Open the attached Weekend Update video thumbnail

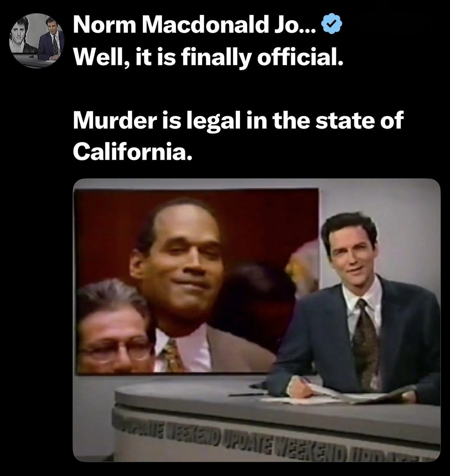coord(256,320)
